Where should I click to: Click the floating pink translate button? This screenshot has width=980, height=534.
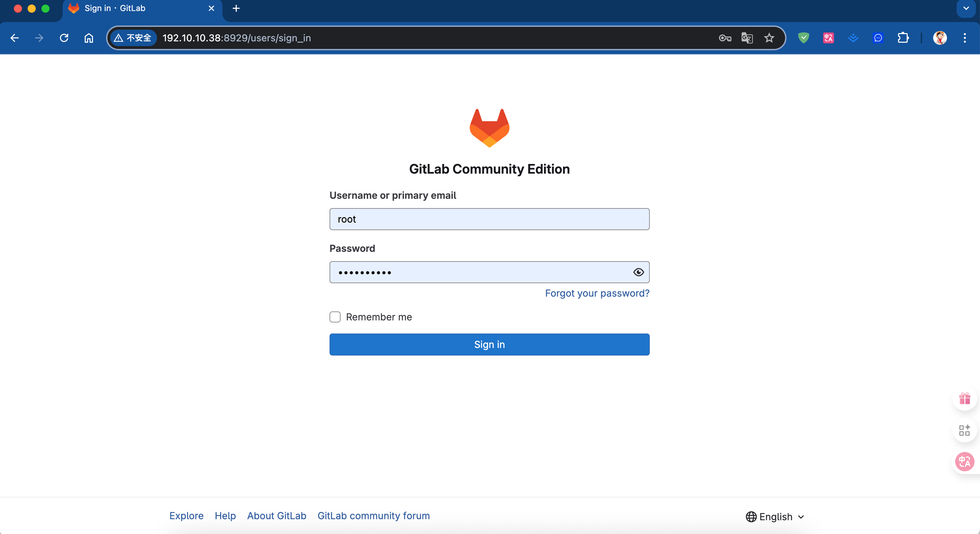[965, 462]
